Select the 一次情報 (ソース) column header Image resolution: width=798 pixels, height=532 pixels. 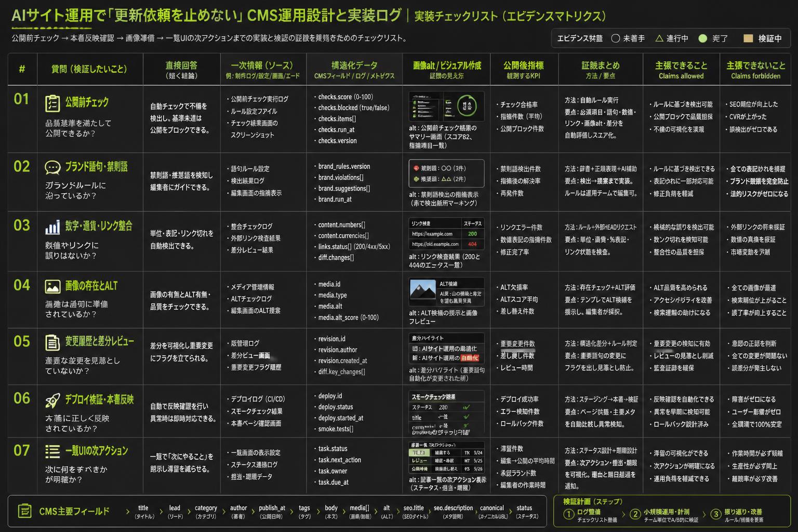click(262, 69)
